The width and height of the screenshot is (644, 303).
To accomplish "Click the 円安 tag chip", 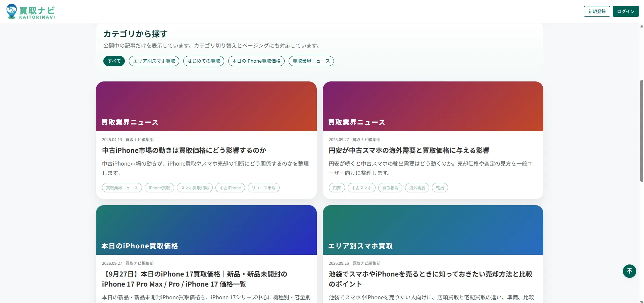I will point(337,188).
